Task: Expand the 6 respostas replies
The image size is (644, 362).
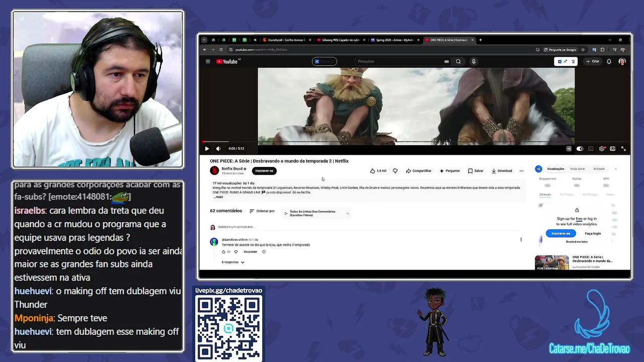Action: [233, 262]
